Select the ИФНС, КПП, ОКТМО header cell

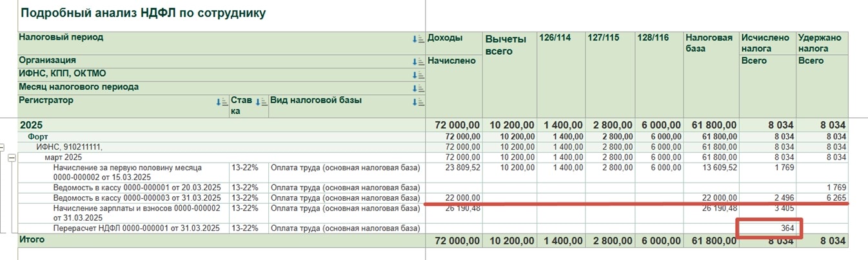click(x=221, y=75)
